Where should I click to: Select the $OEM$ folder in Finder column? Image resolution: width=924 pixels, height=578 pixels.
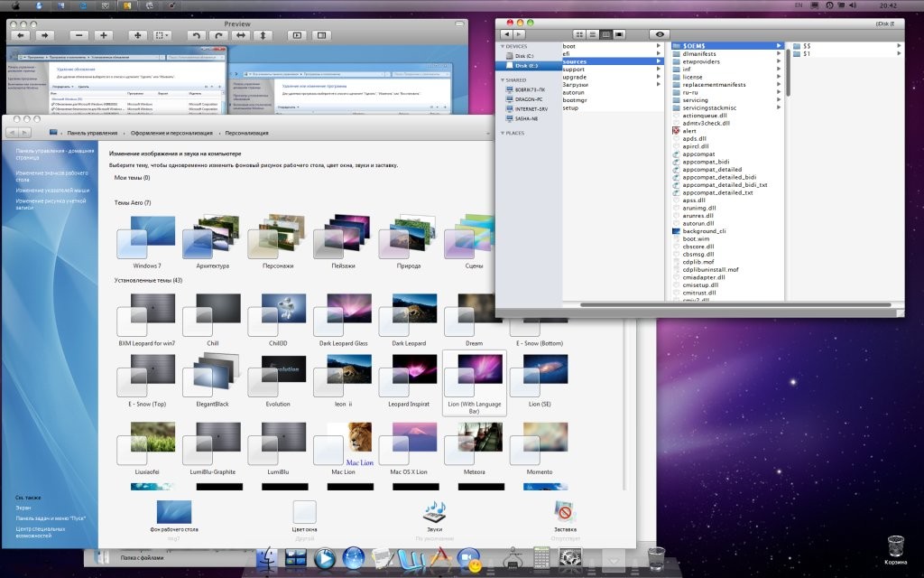pyautogui.click(x=727, y=45)
